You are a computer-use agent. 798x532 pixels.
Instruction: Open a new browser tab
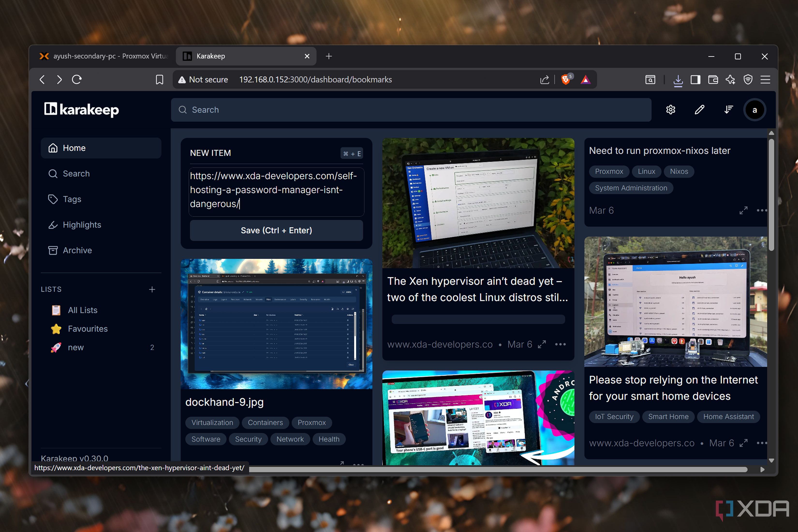329,56
